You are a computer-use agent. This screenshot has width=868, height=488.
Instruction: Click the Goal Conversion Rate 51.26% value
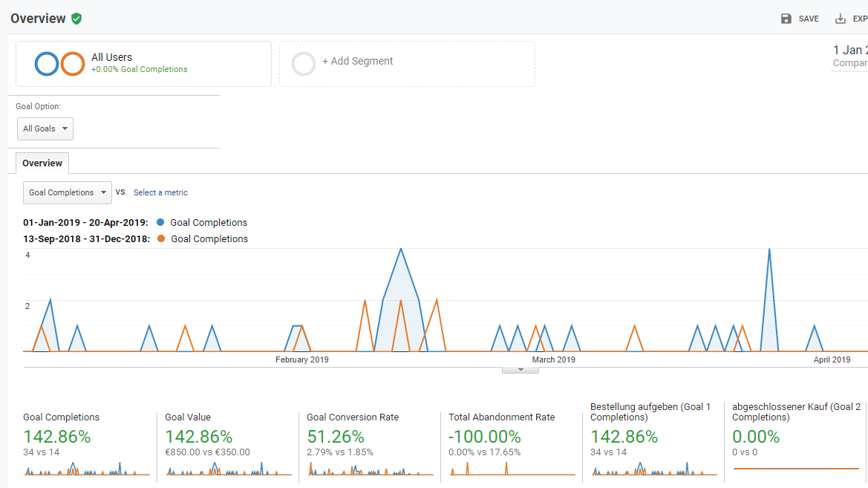336,437
